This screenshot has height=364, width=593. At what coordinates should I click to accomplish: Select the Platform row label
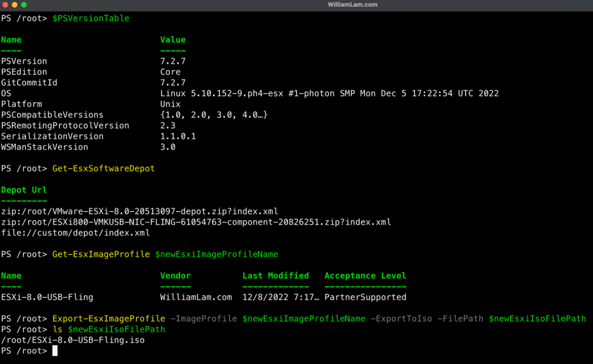pyautogui.click(x=21, y=104)
